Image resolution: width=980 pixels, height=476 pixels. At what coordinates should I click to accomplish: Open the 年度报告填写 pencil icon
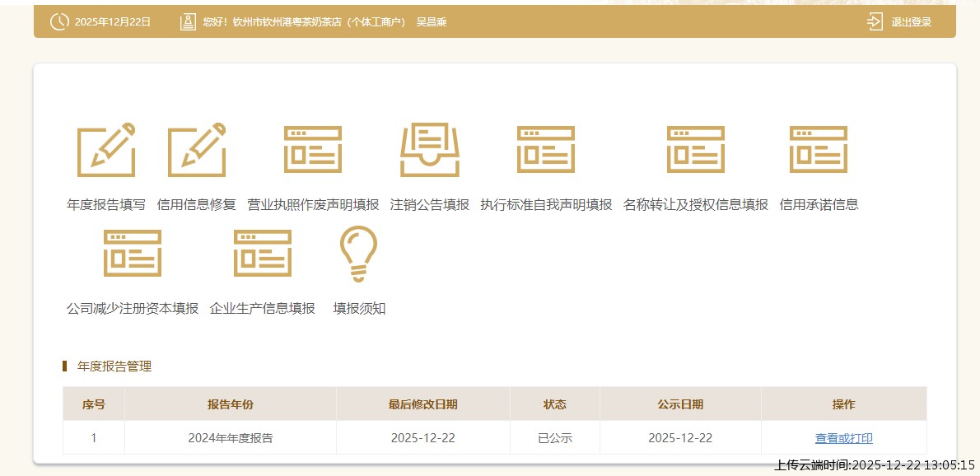[106, 150]
